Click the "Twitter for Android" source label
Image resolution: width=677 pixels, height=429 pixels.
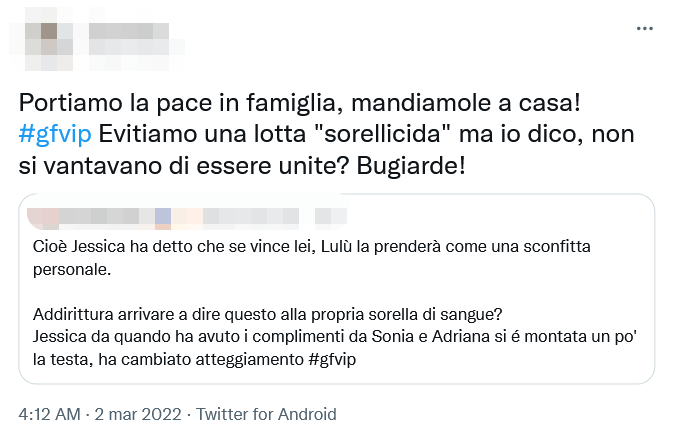click(x=266, y=414)
